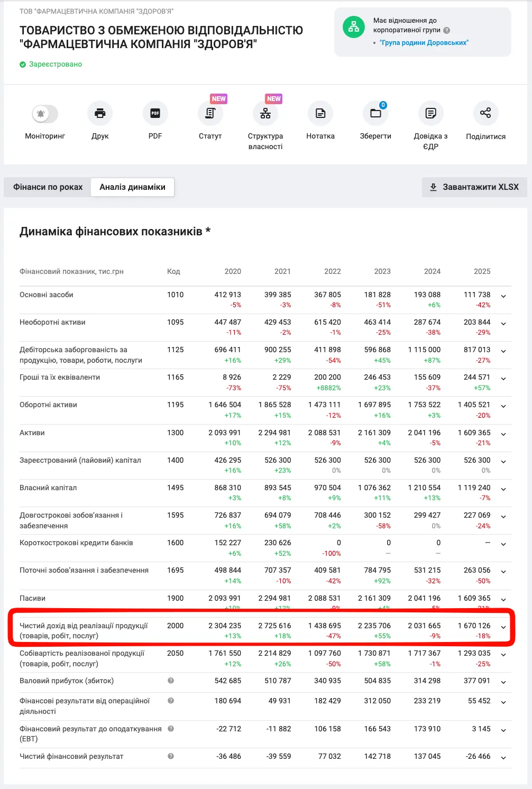
Task: Click code 2000 in Чистий дохід row
Action: (176, 626)
